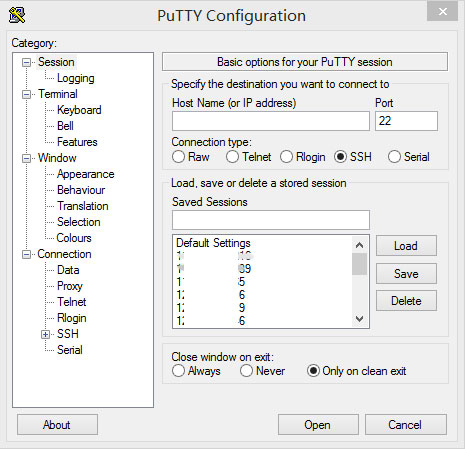The height and width of the screenshot is (449, 465).
Task: Click the PuTTY icon in title bar
Action: [x=17, y=15]
